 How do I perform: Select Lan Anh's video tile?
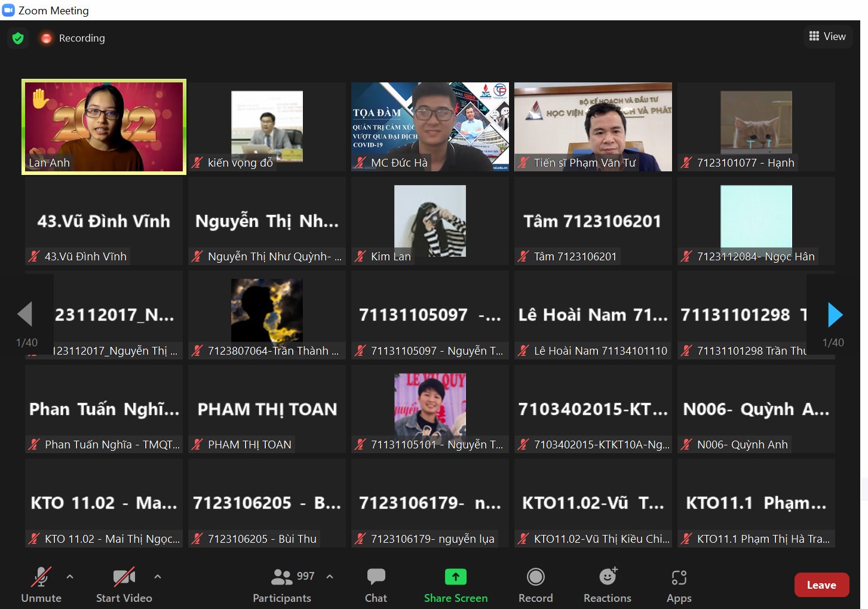click(x=104, y=127)
